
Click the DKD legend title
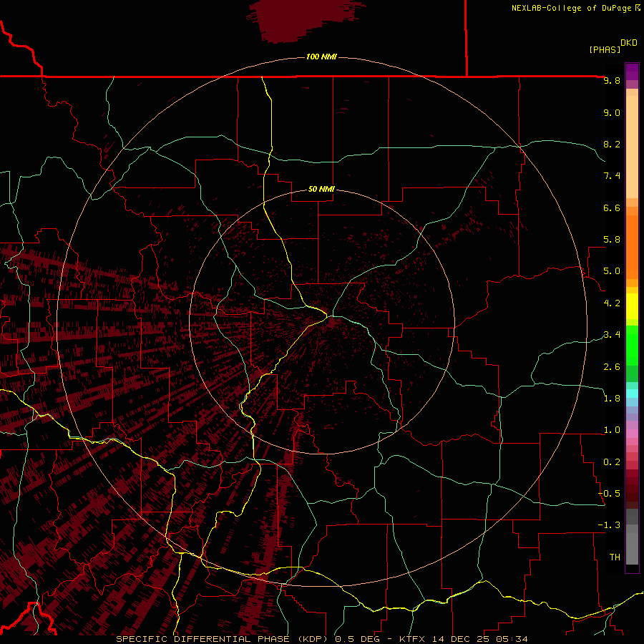coord(629,43)
